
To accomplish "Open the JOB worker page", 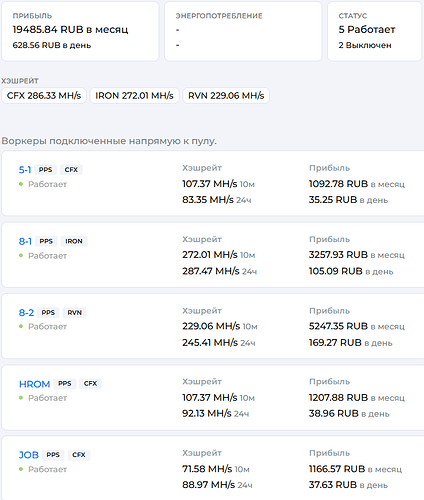I will click(29, 455).
